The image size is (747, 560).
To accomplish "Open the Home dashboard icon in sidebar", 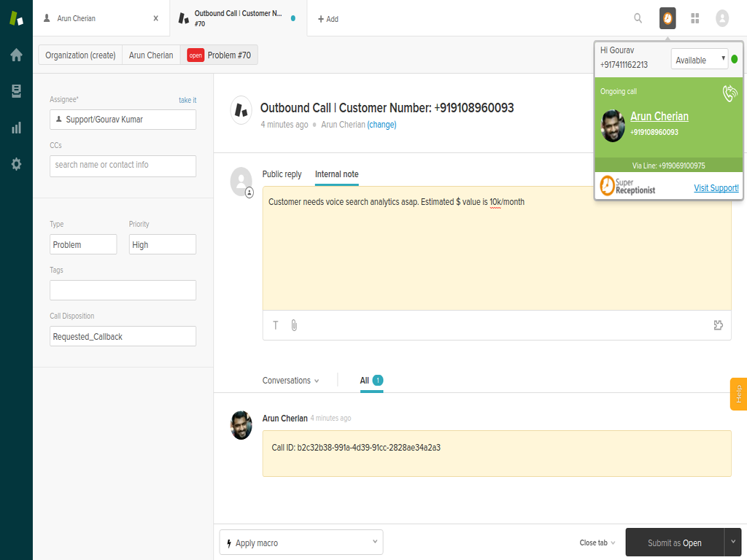I will 16,55.
